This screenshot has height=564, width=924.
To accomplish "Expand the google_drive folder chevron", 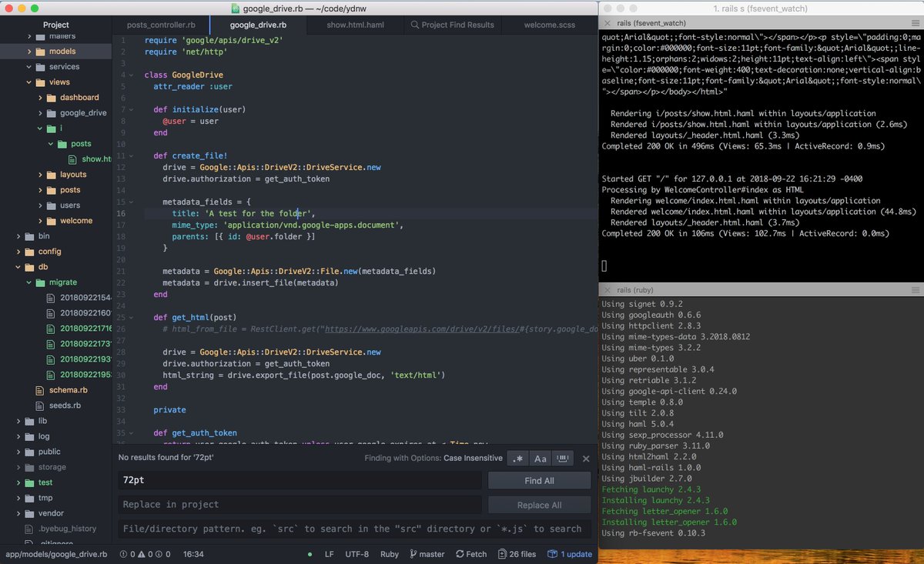I will 41,113.
